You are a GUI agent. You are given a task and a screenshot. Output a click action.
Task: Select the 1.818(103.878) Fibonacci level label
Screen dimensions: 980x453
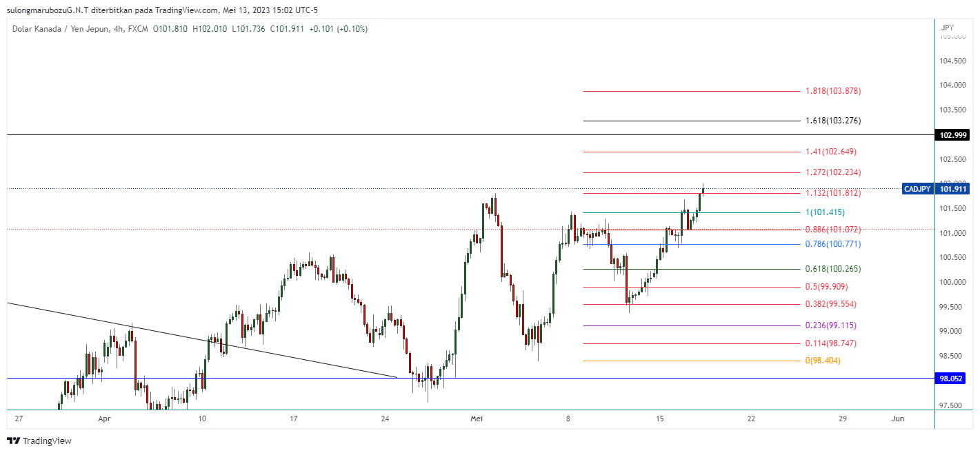click(832, 91)
